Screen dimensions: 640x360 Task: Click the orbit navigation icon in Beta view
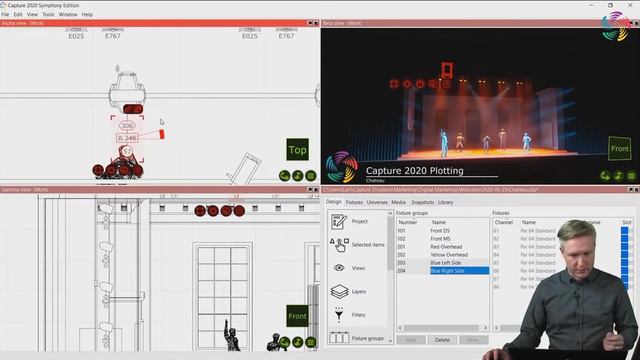click(x=605, y=176)
